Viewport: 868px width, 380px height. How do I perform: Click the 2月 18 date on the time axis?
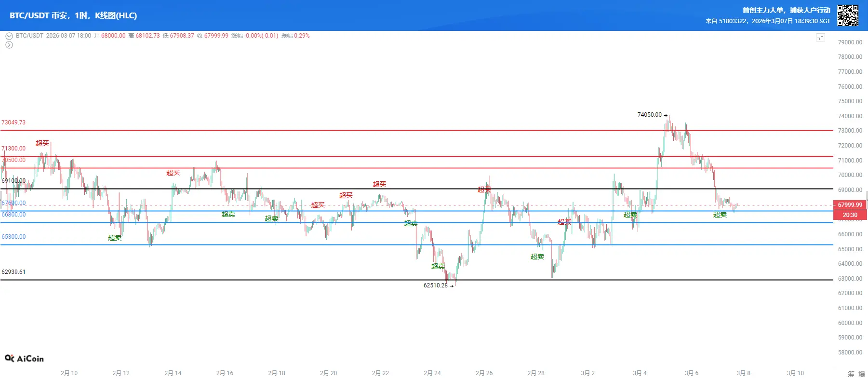pyautogui.click(x=277, y=373)
